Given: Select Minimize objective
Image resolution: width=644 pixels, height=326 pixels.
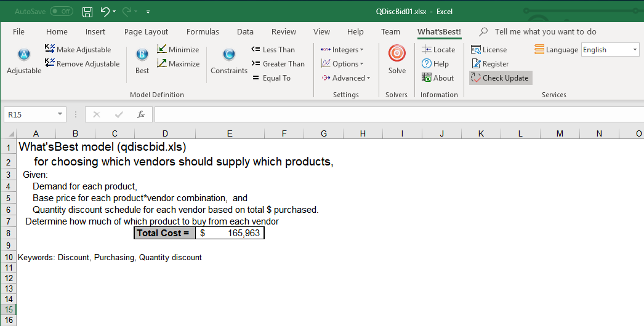Looking at the screenshot, I should coord(178,50).
